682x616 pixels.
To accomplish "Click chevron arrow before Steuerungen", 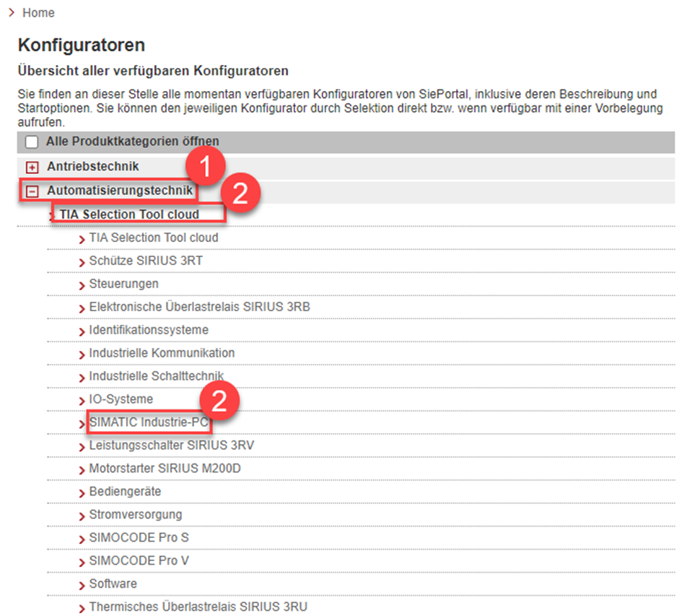I will point(82,285).
